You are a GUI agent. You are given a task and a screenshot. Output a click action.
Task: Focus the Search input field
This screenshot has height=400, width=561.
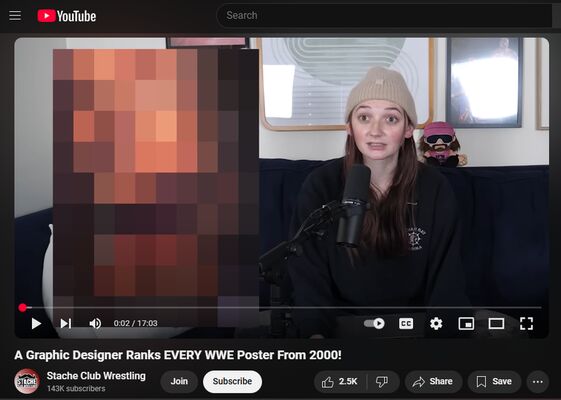tap(385, 15)
